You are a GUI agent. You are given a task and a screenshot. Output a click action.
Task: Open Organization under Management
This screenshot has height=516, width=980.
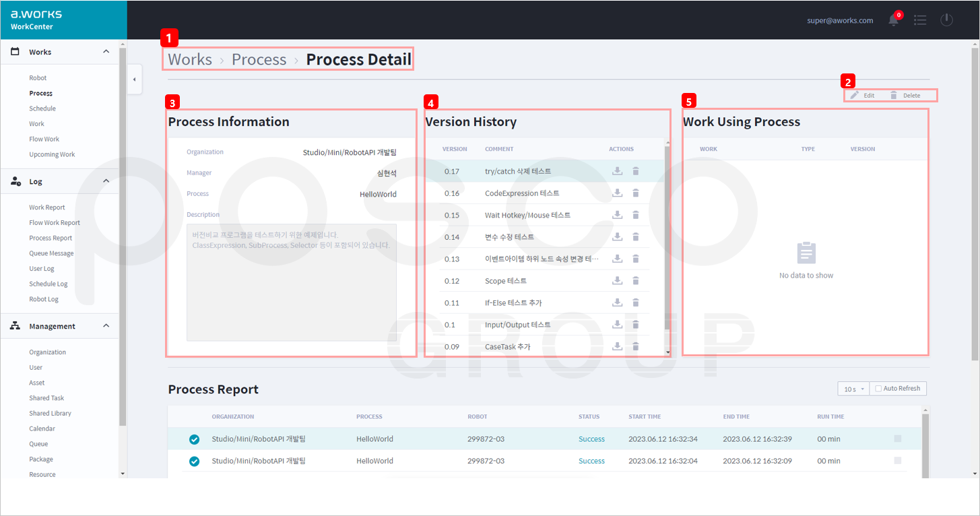coord(47,352)
